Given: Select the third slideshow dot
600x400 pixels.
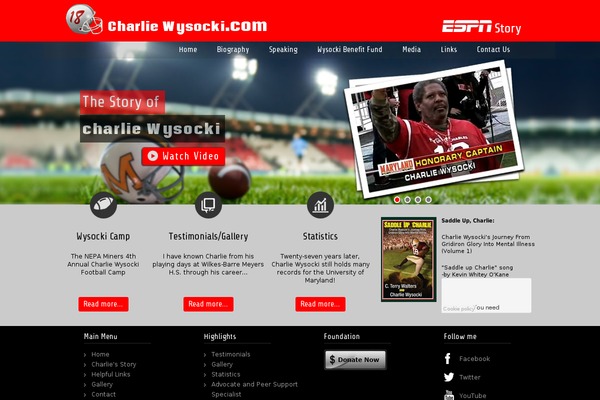Looking at the screenshot, I should (x=418, y=199).
